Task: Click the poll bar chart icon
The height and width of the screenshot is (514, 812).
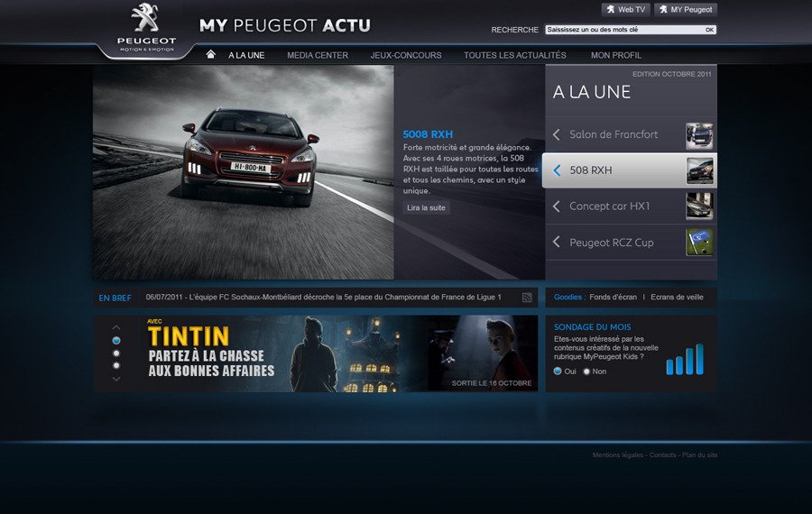Action: click(684, 360)
